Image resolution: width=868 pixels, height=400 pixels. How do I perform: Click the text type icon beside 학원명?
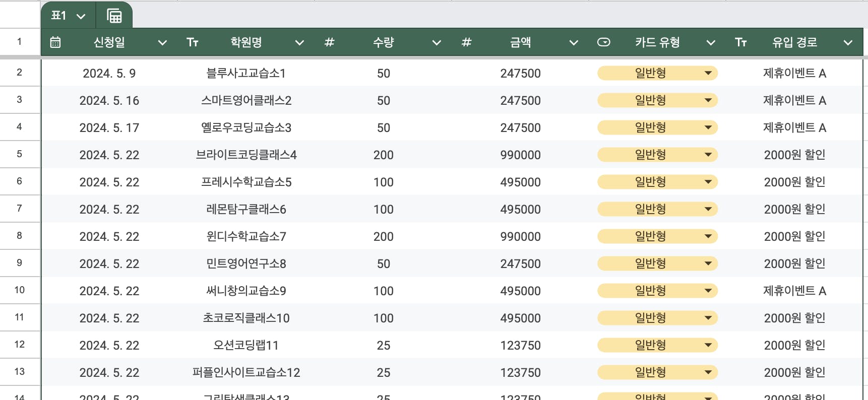pyautogui.click(x=193, y=42)
